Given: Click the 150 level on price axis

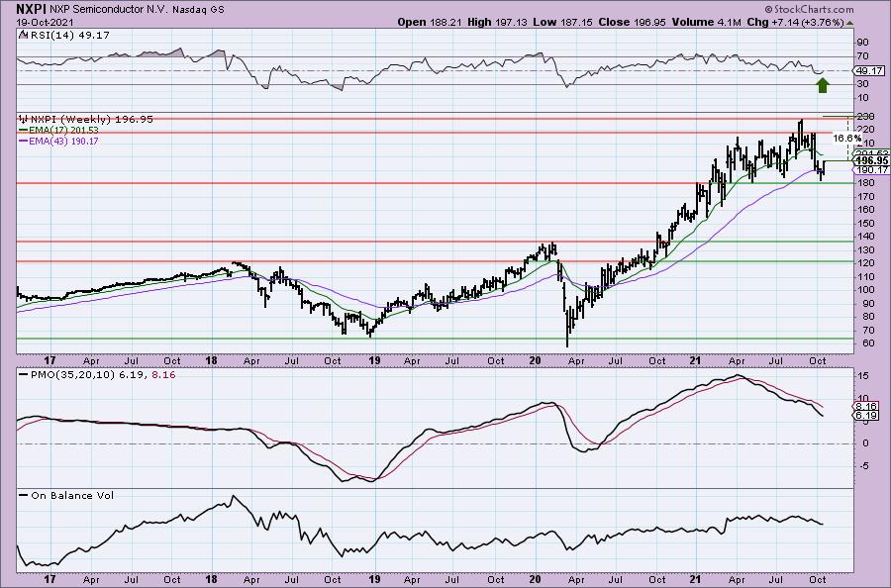Looking at the screenshot, I should click(x=866, y=224).
